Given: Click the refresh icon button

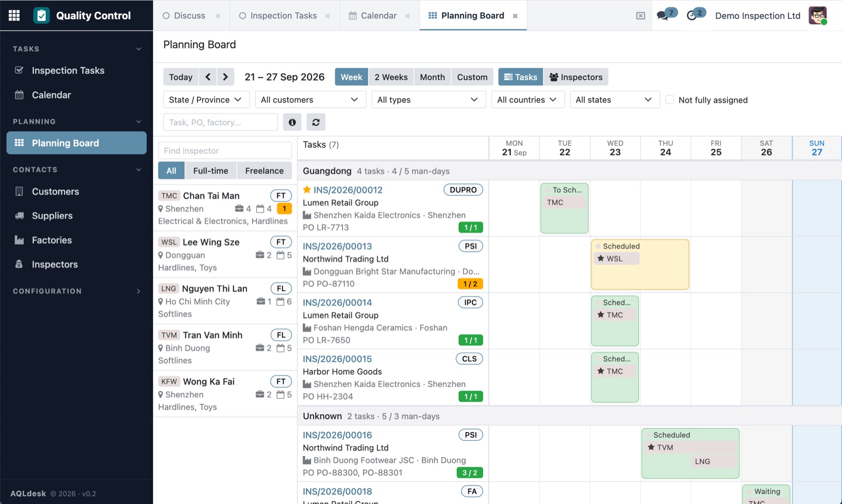Looking at the screenshot, I should pos(316,122).
